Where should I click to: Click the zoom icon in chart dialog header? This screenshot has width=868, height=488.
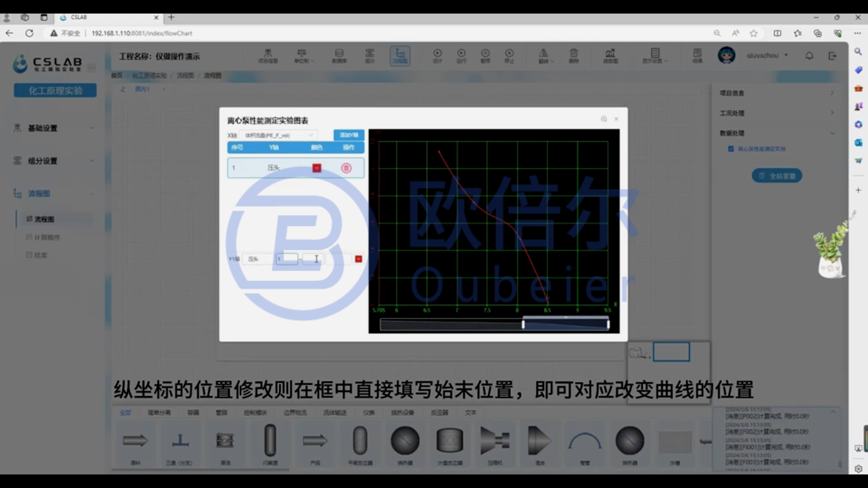pyautogui.click(x=604, y=119)
